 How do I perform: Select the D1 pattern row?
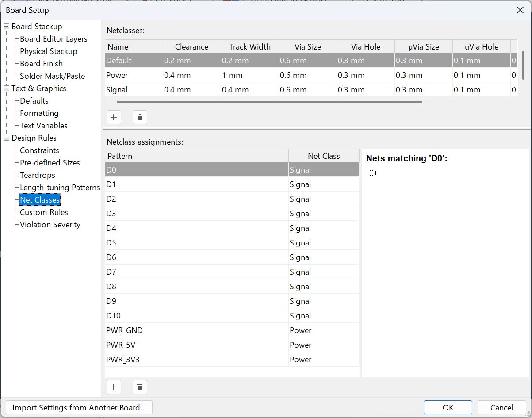[232, 184]
